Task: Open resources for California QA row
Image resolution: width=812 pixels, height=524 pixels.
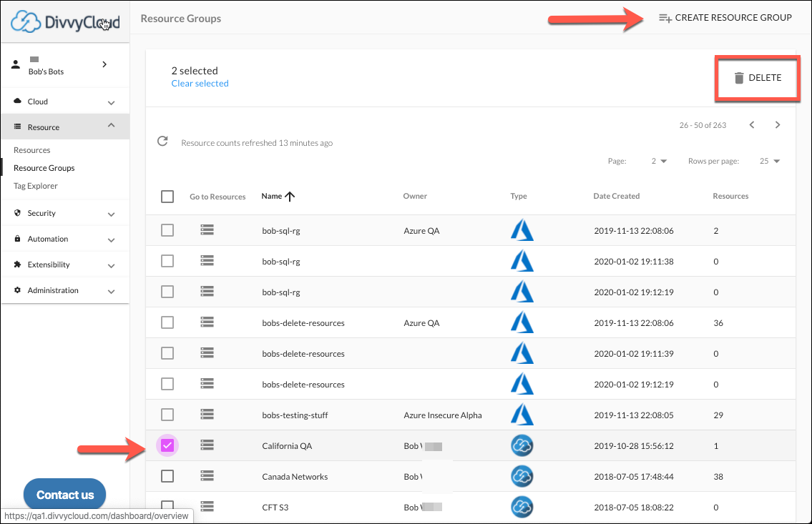Action: tap(207, 445)
